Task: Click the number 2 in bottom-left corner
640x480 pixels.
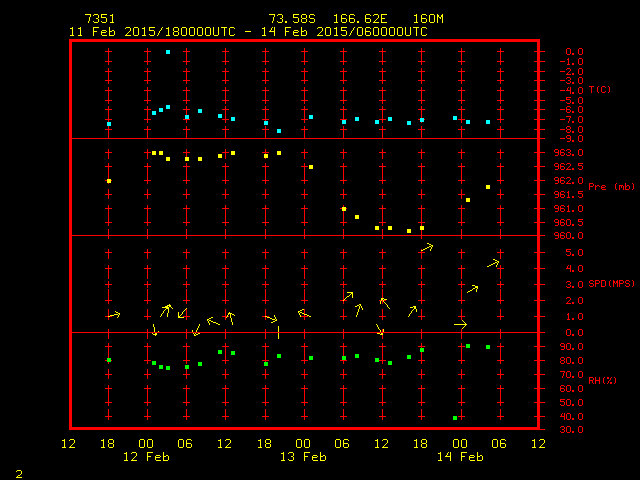Action: click(18, 472)
